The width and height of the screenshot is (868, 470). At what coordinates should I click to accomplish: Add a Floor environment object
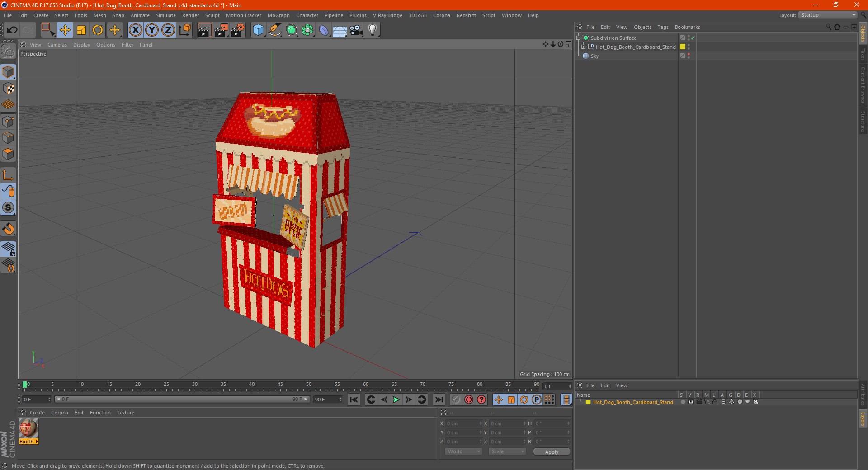pyautogui.click(x=340, y=30)
